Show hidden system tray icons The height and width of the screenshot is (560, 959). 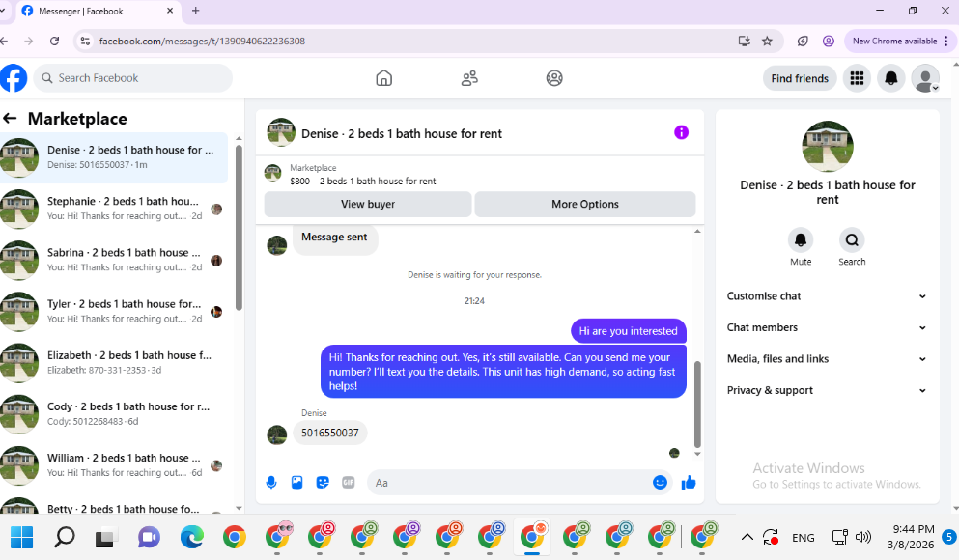coord(747,538)
